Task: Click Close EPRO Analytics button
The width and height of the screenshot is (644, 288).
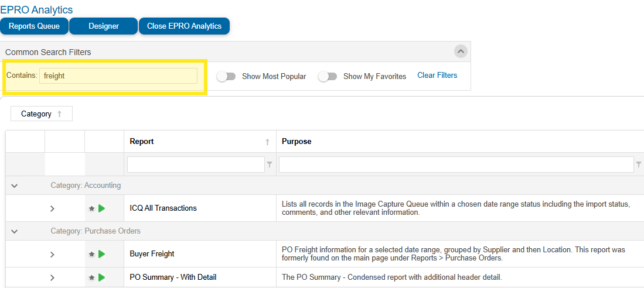Action: coord(184,26)
